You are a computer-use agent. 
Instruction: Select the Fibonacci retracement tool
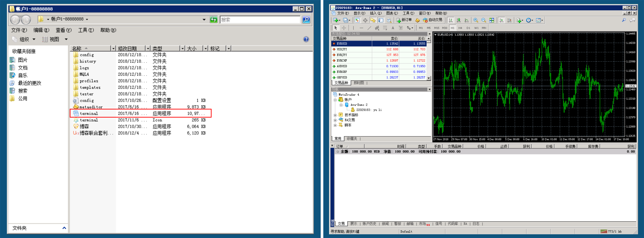point(385,28)
